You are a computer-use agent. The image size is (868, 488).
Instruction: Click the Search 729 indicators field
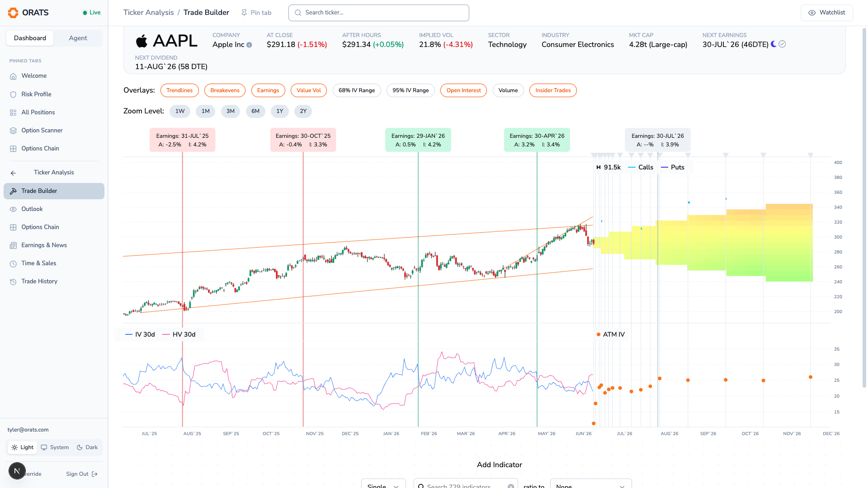pyautogui.click(x=466, y=483)
